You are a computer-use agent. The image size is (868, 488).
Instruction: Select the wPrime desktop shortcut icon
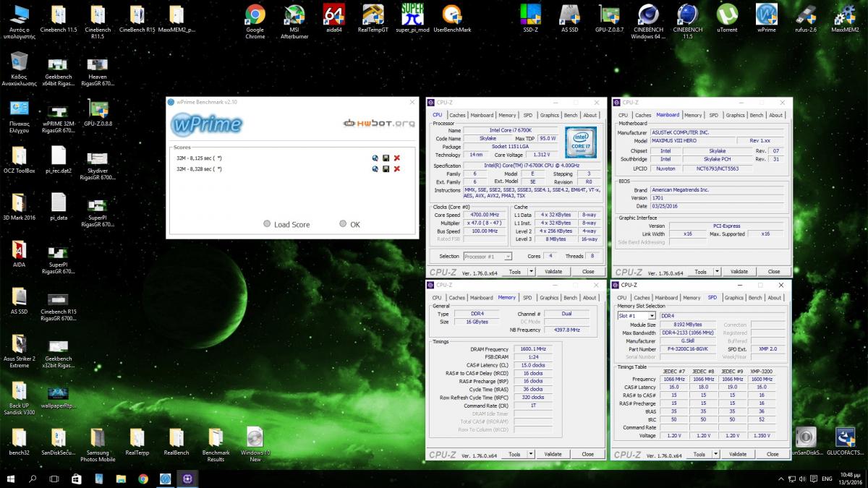[x=766, y=19]
